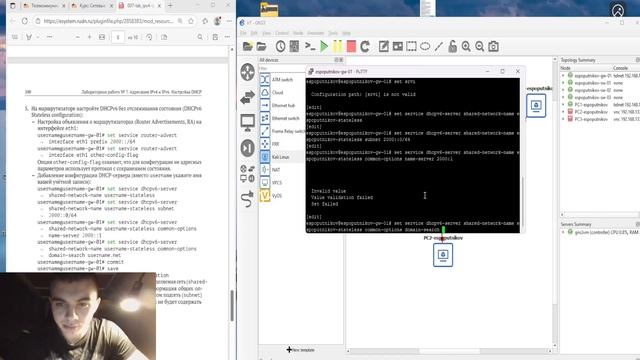Click the Zoom in magnifier icon
This screenshot has width=640, height=360.
(466, 47)
